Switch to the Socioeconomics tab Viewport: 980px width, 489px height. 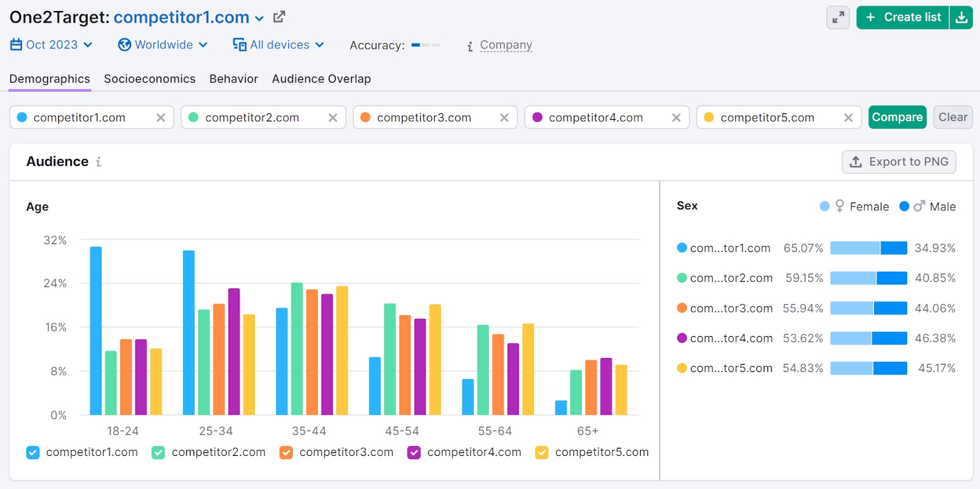click(x=149, y=79)
